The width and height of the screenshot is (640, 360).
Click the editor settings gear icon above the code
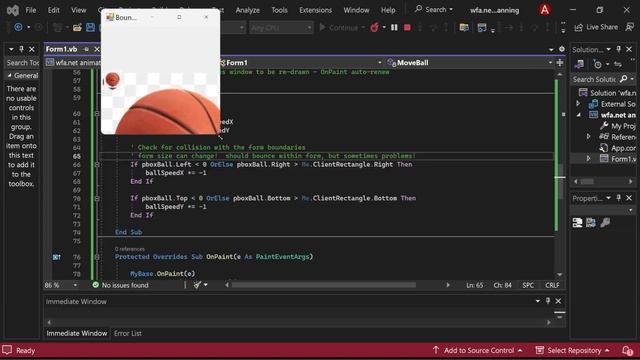(x=562, y=49)
